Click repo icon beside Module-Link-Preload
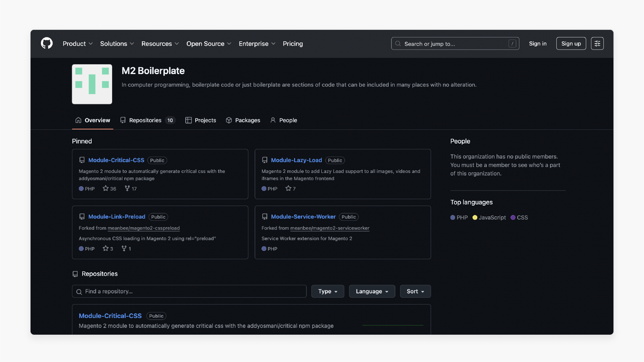This screenshot has height=362, width=644. (x=82, y=216)
